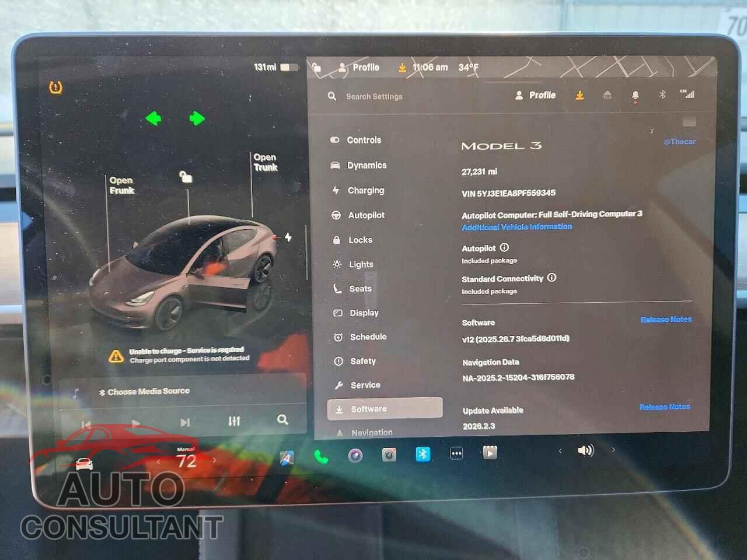Go to the Locks menu
This screenshot has width=747, height=560.
[x=352, y=240]
